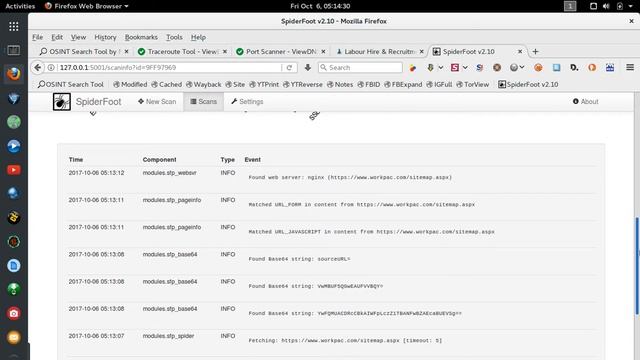
Task: Close the SpiderFoot v2.10 tab
Action: (520, 51)
